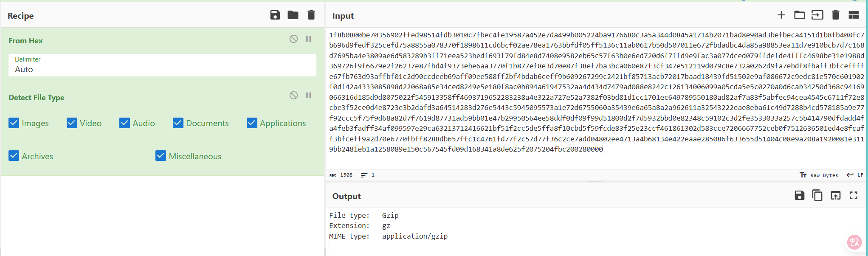Add a new input tab

tap(781, 15)
